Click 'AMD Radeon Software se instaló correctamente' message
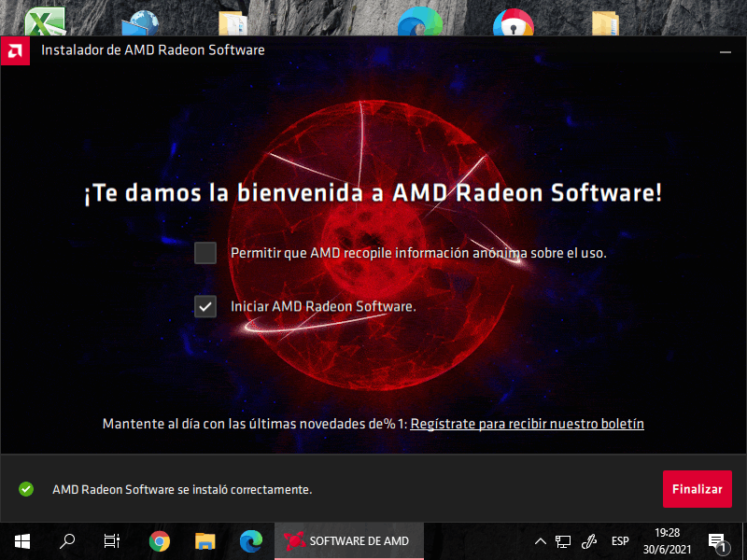Screen dimensions: 747x560 pyautogui.click(x=182, y=489)
